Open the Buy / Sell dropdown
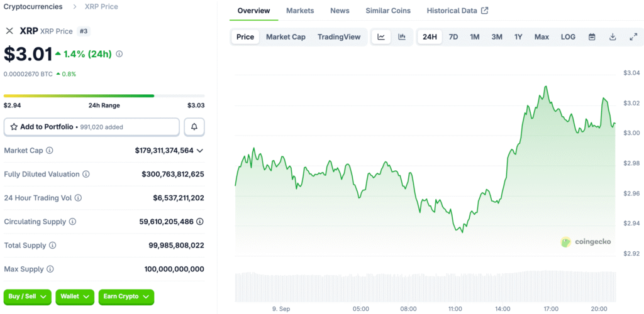The image size is (644, 314). (x=28, y=296)
